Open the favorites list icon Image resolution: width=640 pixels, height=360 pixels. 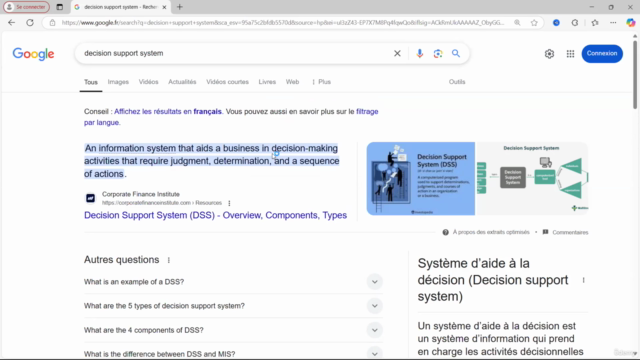[x=595, y=23]
